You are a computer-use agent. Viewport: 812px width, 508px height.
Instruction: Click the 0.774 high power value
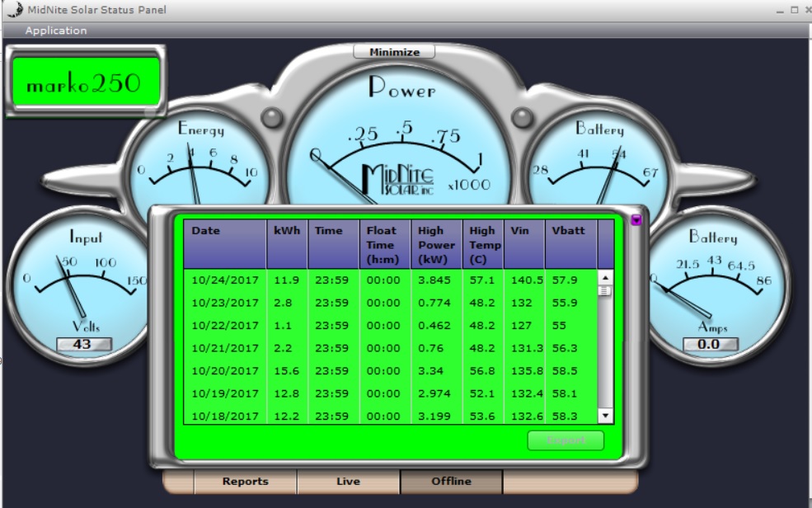[x=434, y=303]
